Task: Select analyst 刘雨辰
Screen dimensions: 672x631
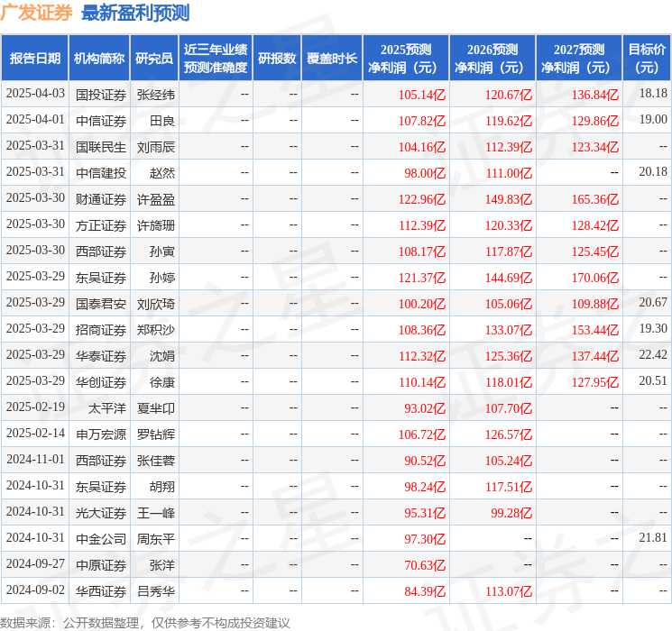Action: 155,147
